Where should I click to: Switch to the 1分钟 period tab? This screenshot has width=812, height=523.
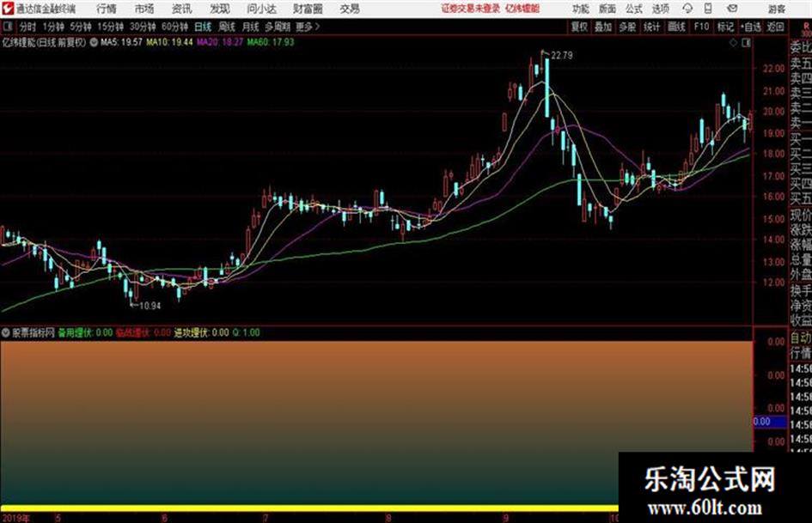tap(52, 27)
